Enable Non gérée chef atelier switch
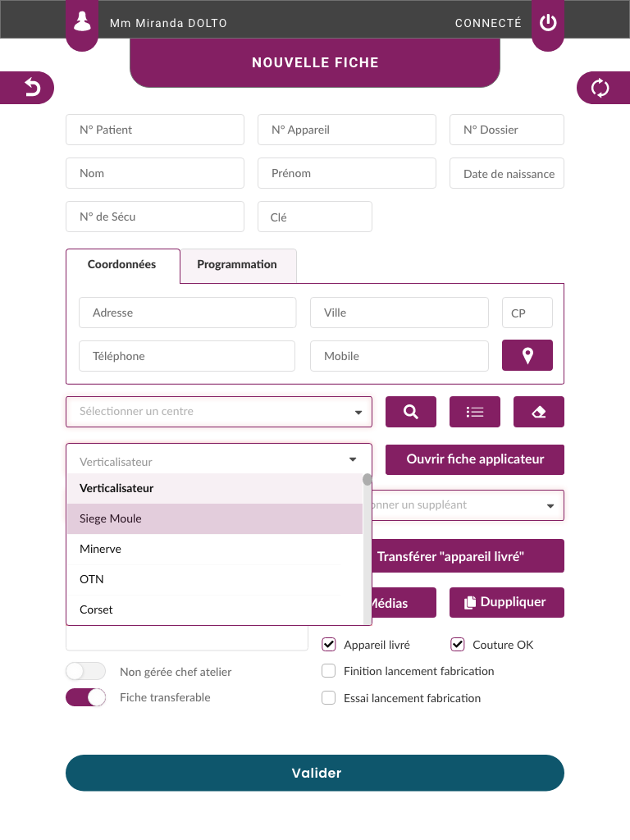This screenshot has height=840, width=630. (85, 671)
